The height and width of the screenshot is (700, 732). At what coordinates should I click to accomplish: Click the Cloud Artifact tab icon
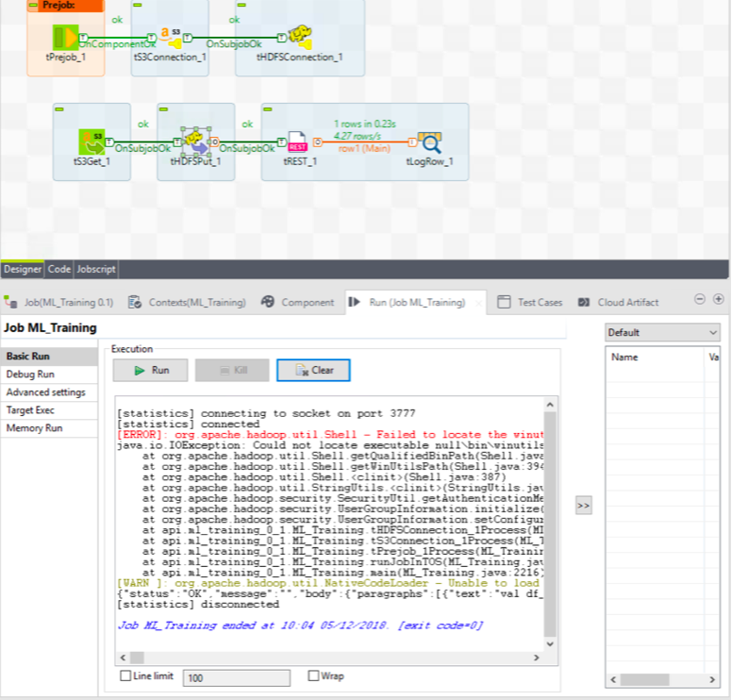coord(584,302)
